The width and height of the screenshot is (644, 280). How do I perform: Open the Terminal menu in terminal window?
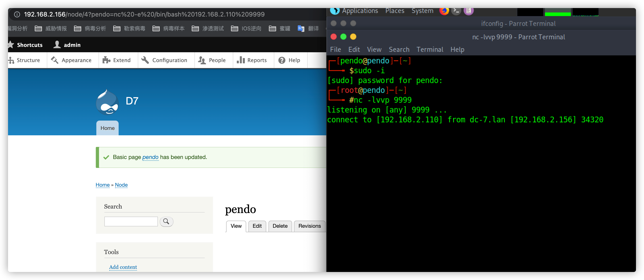click(x=430, y=49)
